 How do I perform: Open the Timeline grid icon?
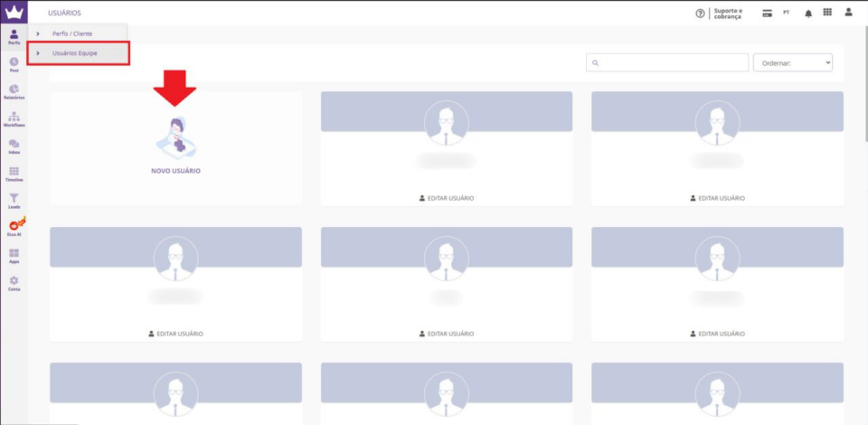click(14, 174)
